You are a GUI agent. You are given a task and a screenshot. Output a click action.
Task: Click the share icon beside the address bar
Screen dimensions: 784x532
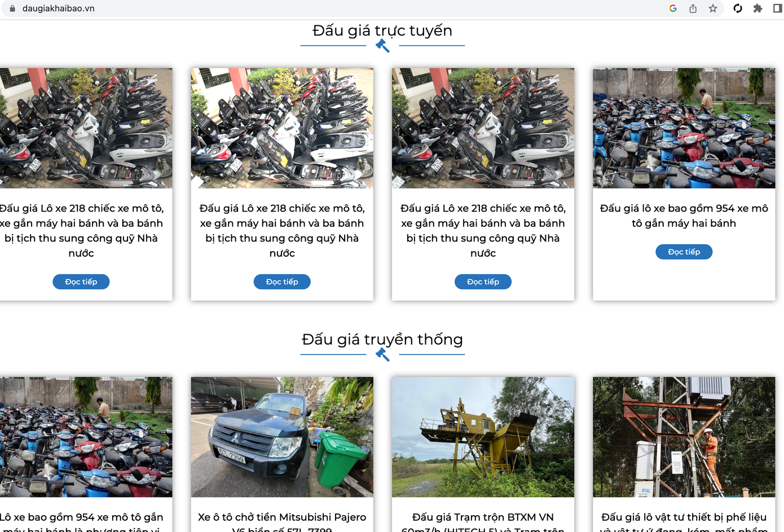(693, 8)
